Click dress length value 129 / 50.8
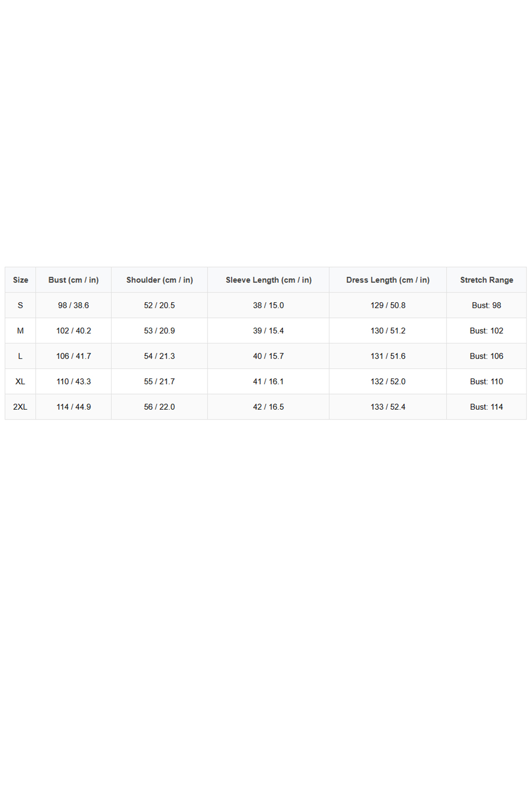The image size is (532, 798). (x=388, y=306)
